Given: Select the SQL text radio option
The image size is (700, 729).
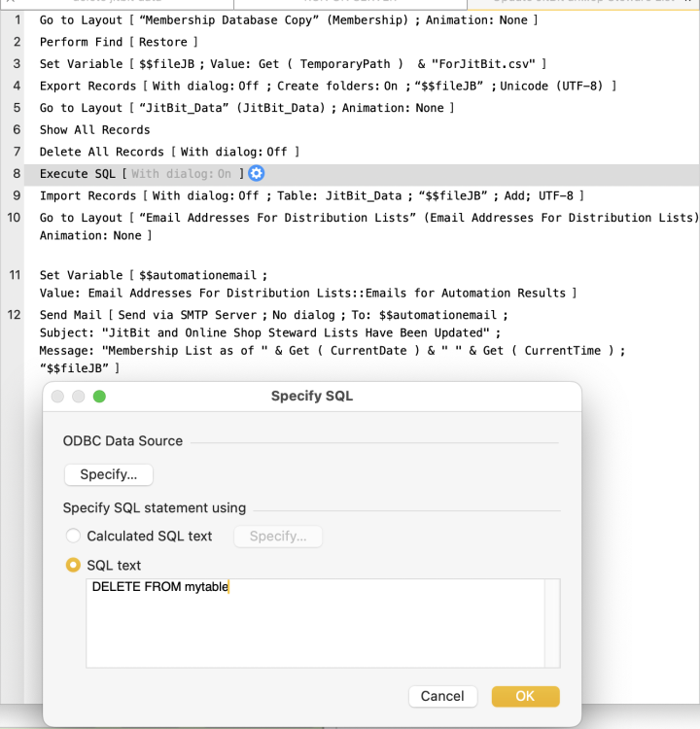Looking at the screenshot, I should pos(73,565).
